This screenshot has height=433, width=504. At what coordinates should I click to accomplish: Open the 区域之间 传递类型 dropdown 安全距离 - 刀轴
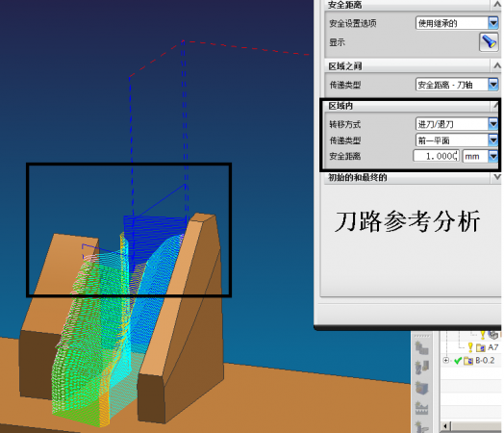457,85
